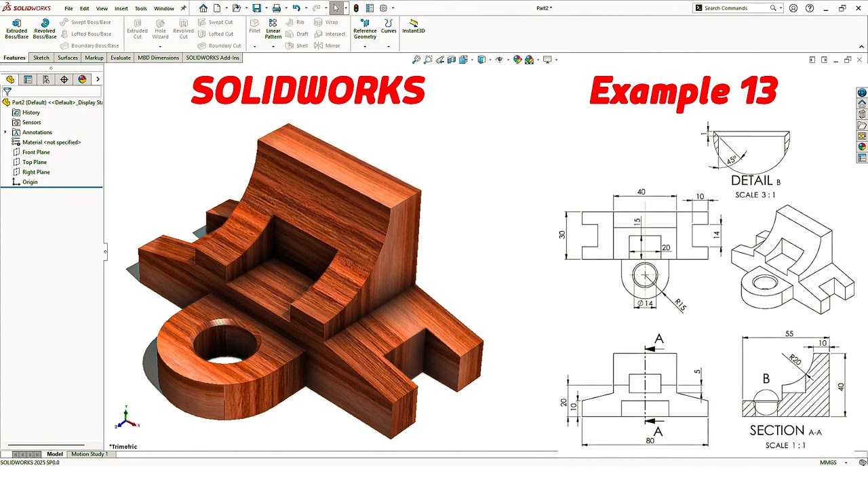Open View Settings monitor icon

pos(548,60)
